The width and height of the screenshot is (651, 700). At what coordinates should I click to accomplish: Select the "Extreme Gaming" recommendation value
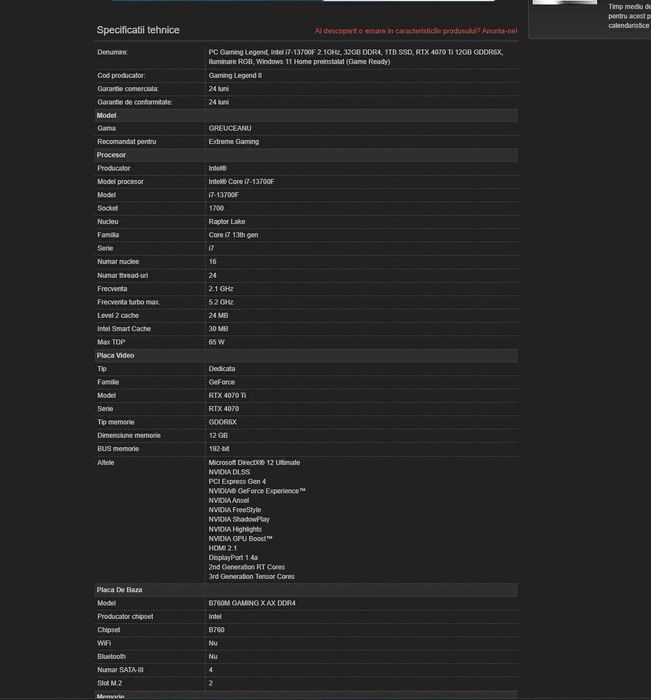pyautogui.click(x=233, y=142)
